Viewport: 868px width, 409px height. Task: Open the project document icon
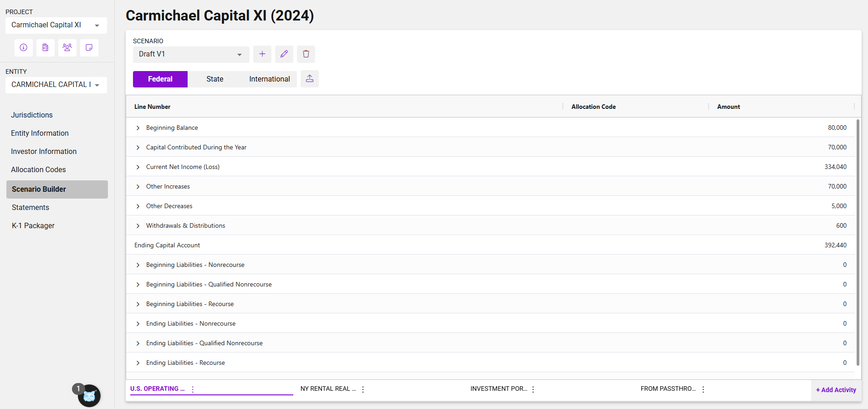tap(46, 47)
